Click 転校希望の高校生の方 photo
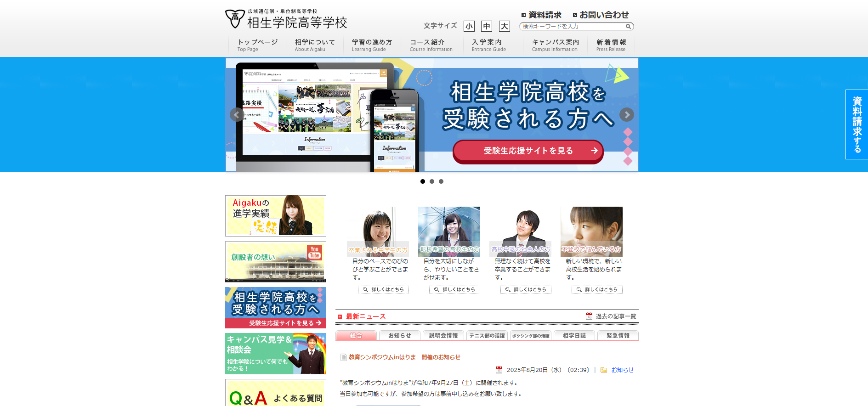 click(x=449, y=231)
